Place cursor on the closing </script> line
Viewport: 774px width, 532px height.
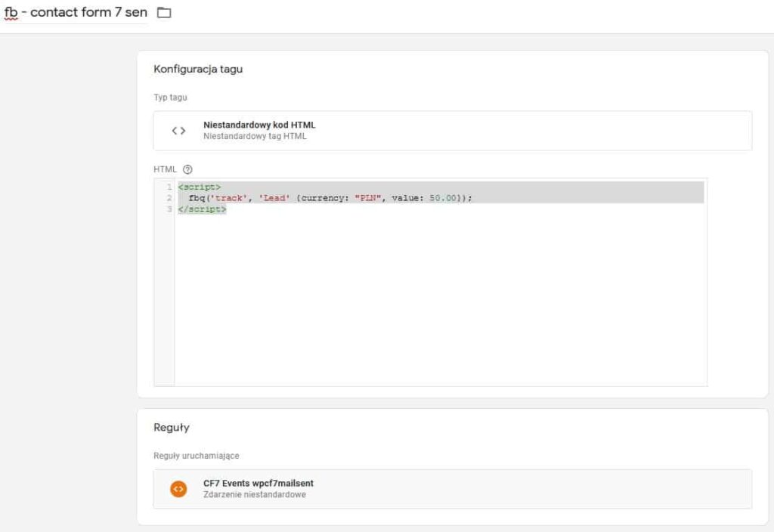[x=202, y=209]
